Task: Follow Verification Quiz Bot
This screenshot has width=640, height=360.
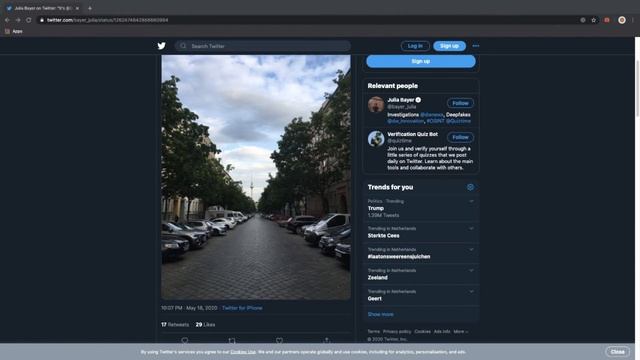Action: (x=460, y=137)
